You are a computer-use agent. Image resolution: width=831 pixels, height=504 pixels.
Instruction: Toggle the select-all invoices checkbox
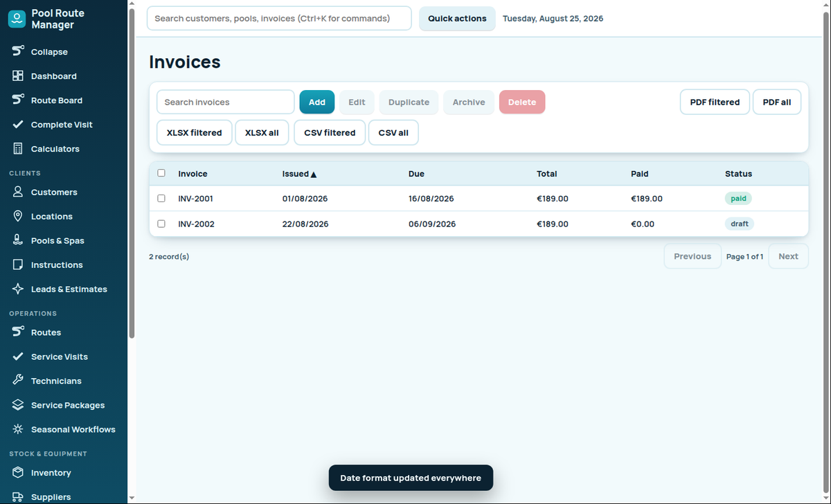[161, 173]
